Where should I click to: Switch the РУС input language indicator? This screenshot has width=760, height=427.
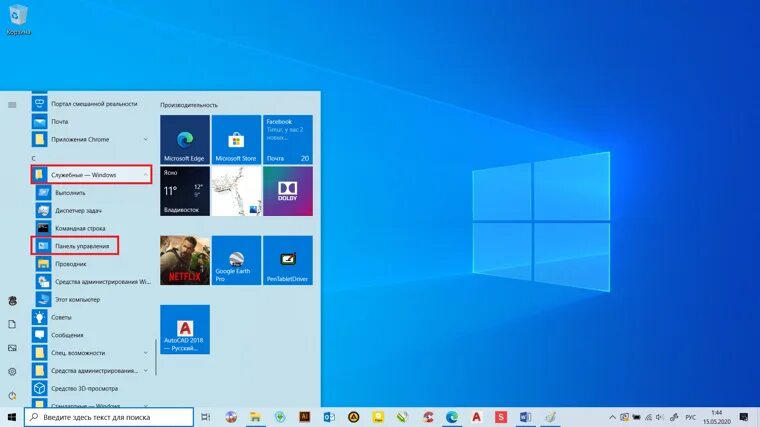[691, 417]
